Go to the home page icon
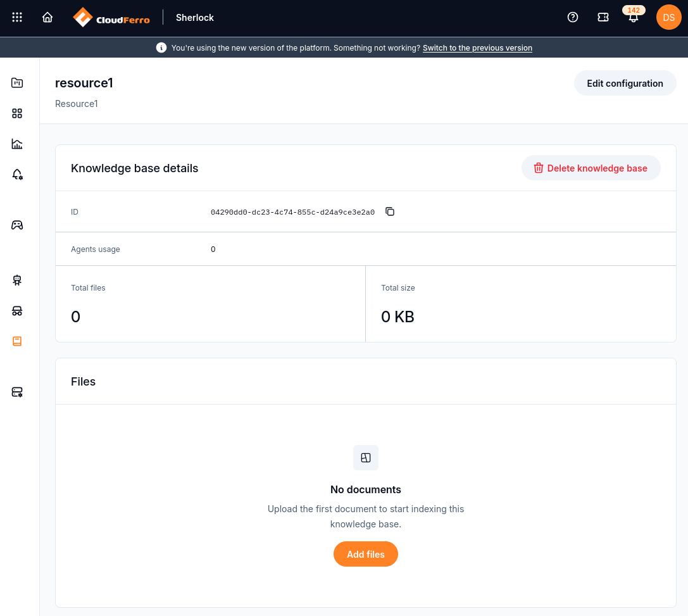688x616 pixels. [47, 18]
